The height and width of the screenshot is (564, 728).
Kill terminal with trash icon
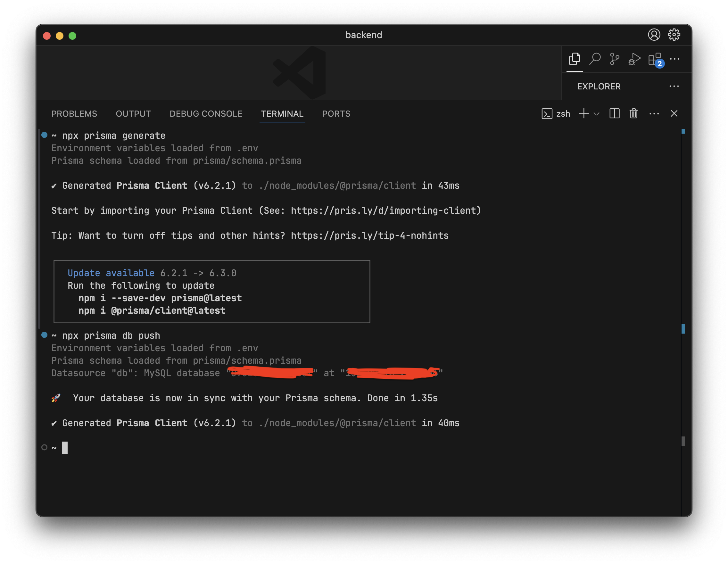point(634,114)
